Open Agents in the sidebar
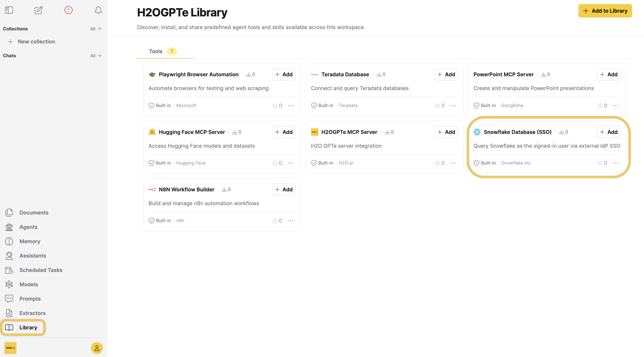This screenshot has width=644, height=357. (x=21, y=227)
